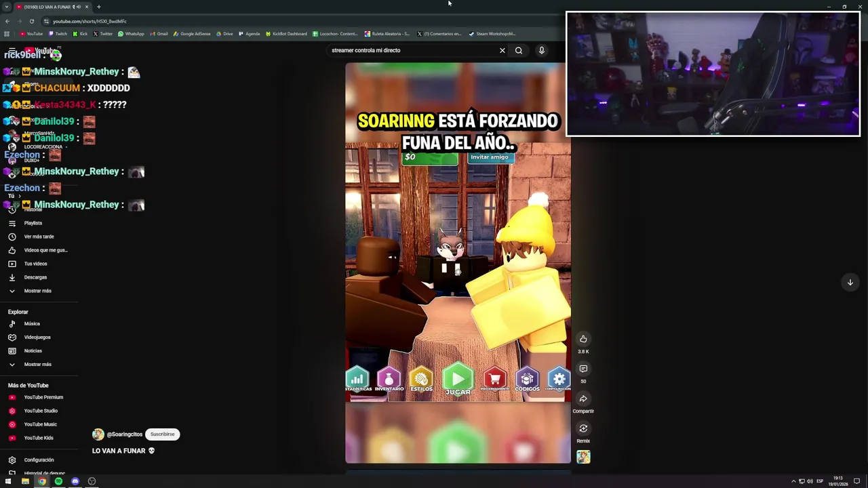Select the 'LO VAN A FUNAR' tab
This screenshot has width=868, height=488.
click(x=53, y=7)
